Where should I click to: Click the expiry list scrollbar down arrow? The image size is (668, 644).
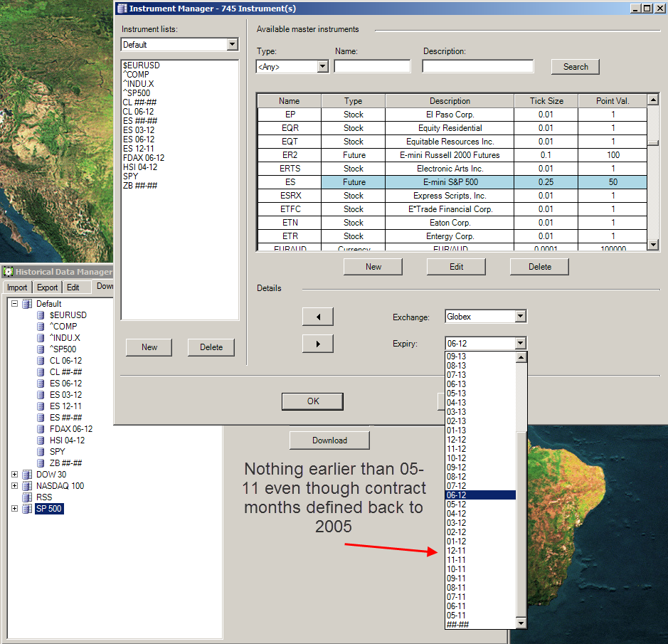point(521,623)
